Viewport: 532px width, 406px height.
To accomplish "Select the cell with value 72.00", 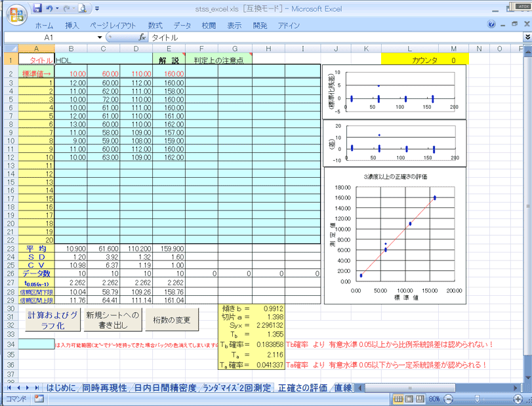I will coord(104,100).
